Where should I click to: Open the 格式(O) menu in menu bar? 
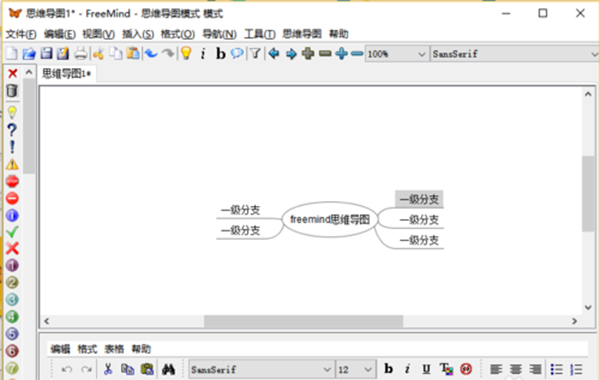(x=178, y=34)
